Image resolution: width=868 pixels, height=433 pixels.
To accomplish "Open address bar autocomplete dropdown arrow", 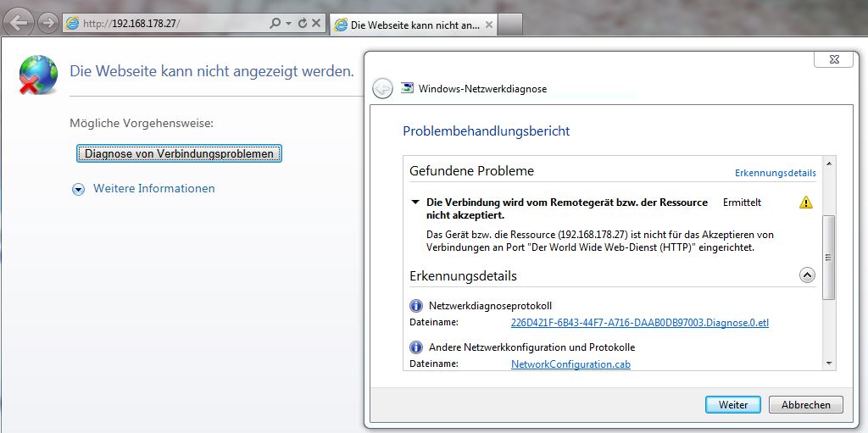I will tap(288, 24).
